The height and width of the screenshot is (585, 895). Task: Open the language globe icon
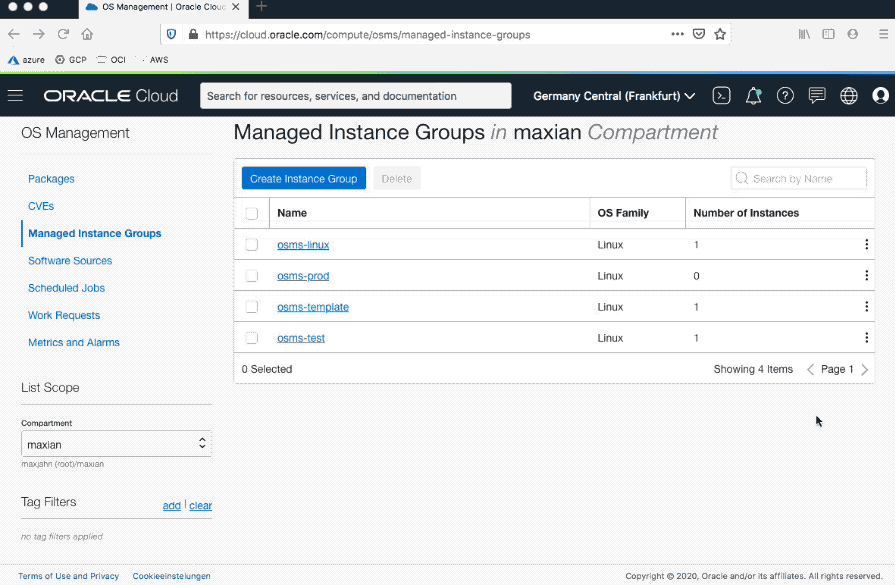pos(849,96)
